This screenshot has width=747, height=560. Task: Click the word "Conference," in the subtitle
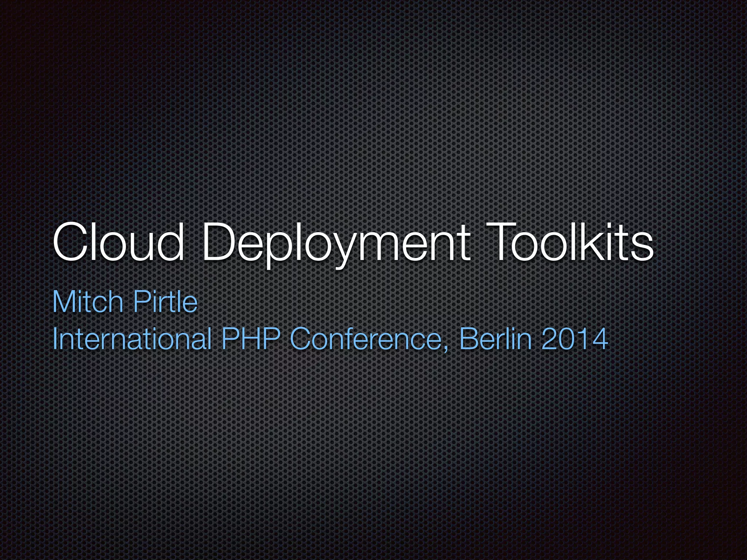click(369, 339)
